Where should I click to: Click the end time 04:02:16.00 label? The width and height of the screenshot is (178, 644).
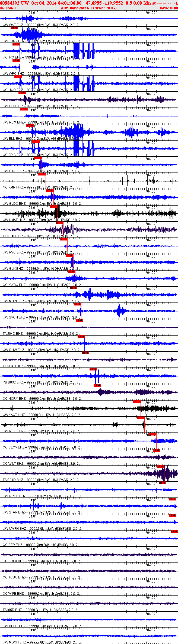pyautogui.click(x=169, y=8)
